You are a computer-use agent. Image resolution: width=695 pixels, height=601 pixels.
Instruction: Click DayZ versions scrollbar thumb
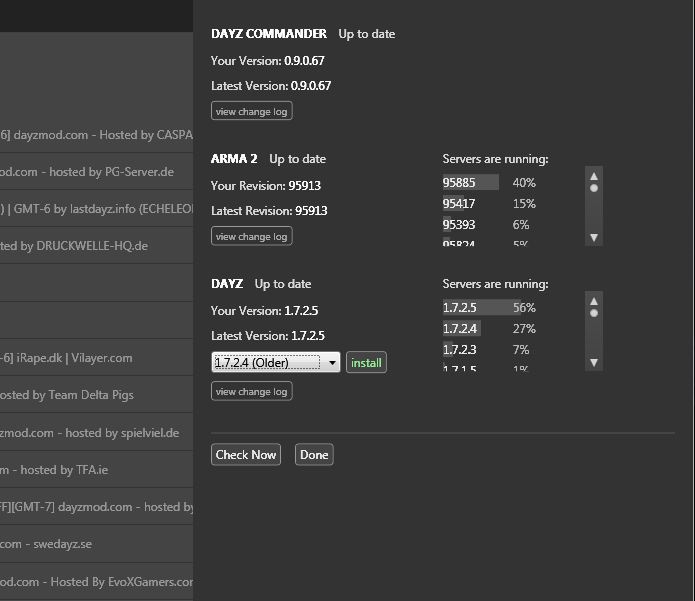point(594,313)
